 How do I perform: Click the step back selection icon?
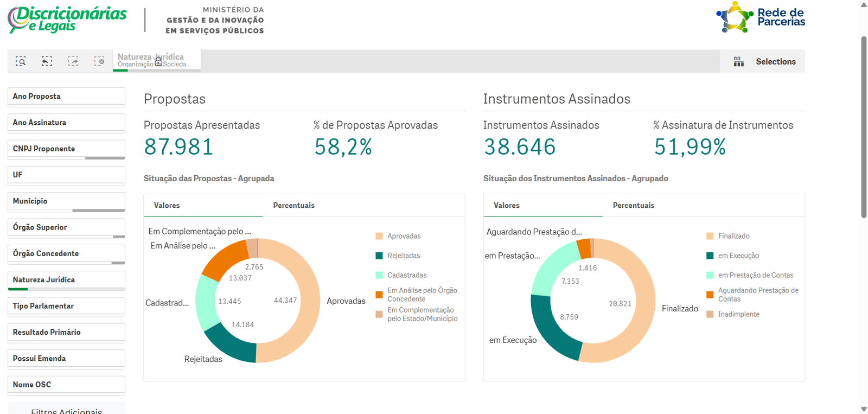coord(47,61)
